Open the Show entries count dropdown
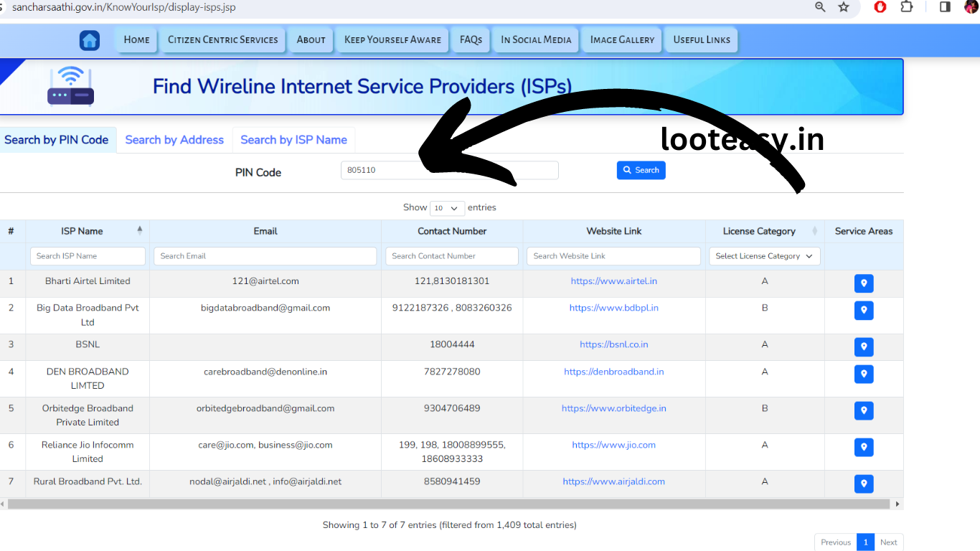Viewport: 980px width, 551px height. (x=447, y=208)
